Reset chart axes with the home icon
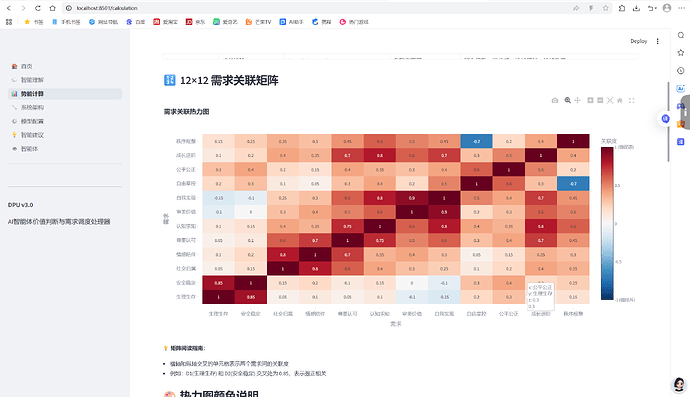This screenshot has height=397, width=690. pos(620,100)
